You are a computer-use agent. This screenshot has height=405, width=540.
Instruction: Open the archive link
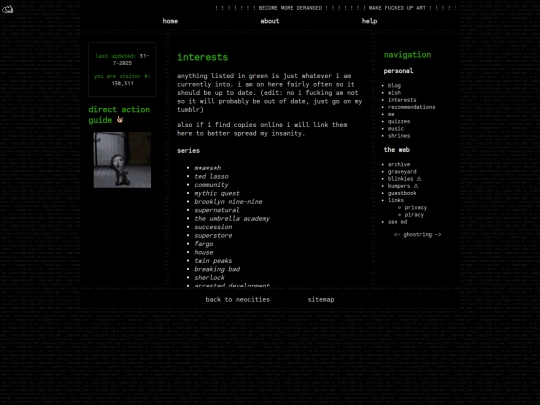pos(399,164)
